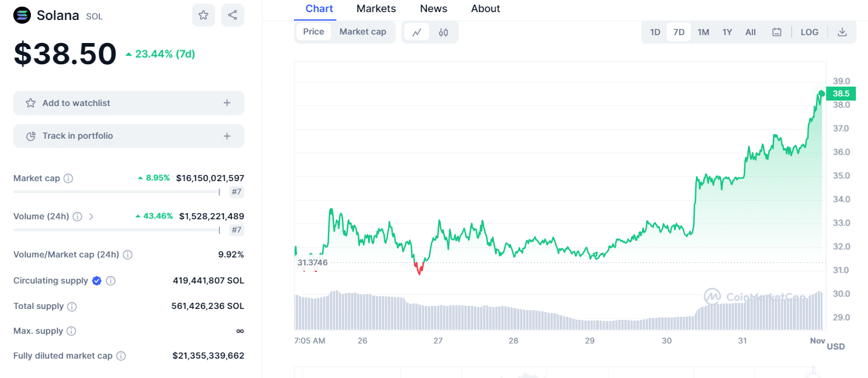
Task: Click the $38.50 price value
Action: click(x=65, y=54)
